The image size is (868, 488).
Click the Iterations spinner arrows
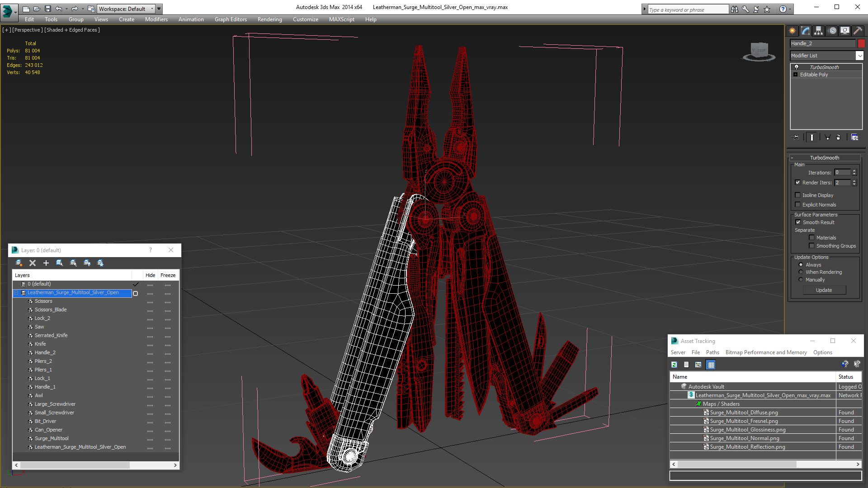click(x=854, y=173)
